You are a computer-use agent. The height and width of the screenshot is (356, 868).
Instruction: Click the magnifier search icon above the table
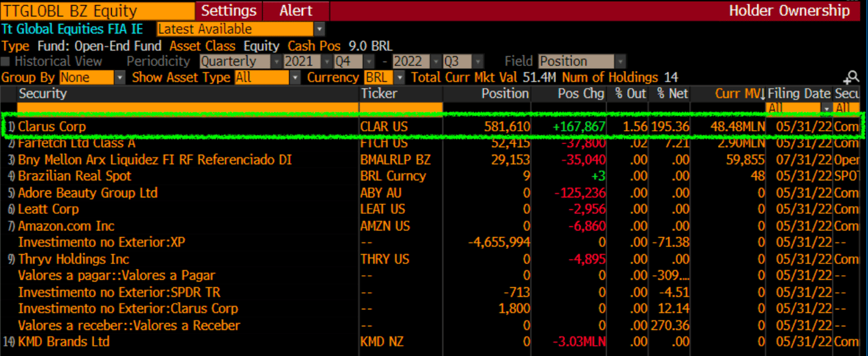851,78
